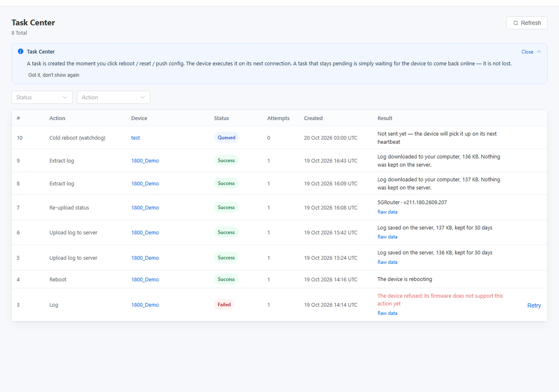Click the '19 Oct 2026 16:43 UTC' cell
The width and height of the screenshot is (559, 392).
(x=330, y=161)
